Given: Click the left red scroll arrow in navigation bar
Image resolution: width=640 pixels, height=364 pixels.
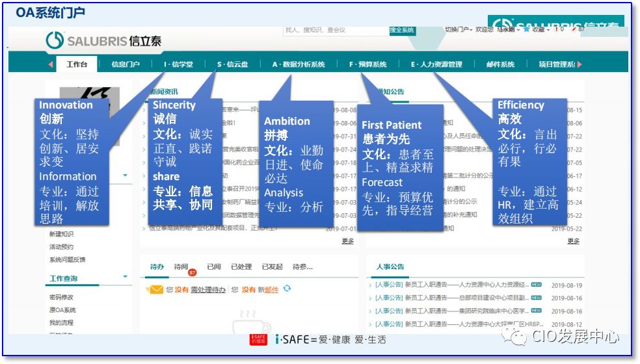Looking at the screenshot, I should pyautogui.click(x=51, y=64).
